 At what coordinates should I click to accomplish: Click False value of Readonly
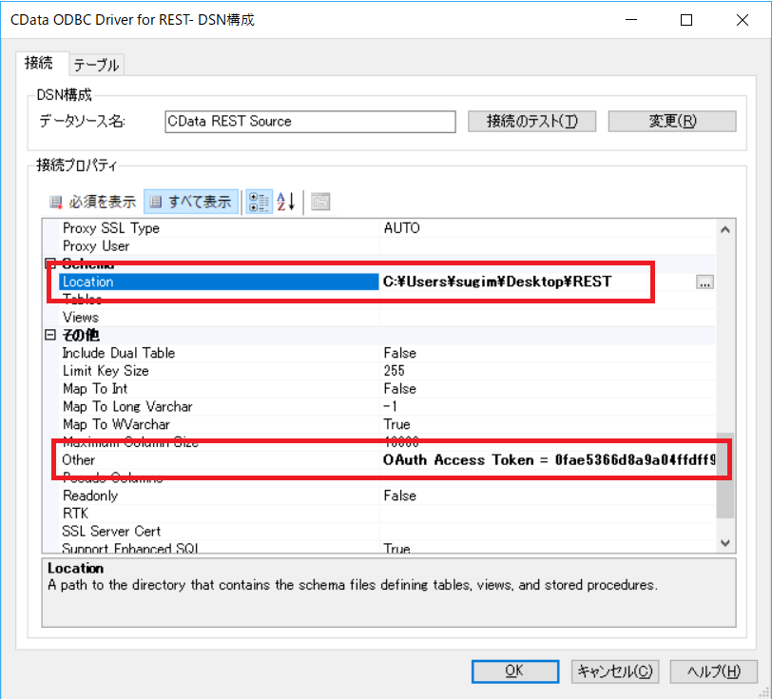(399, 496)
